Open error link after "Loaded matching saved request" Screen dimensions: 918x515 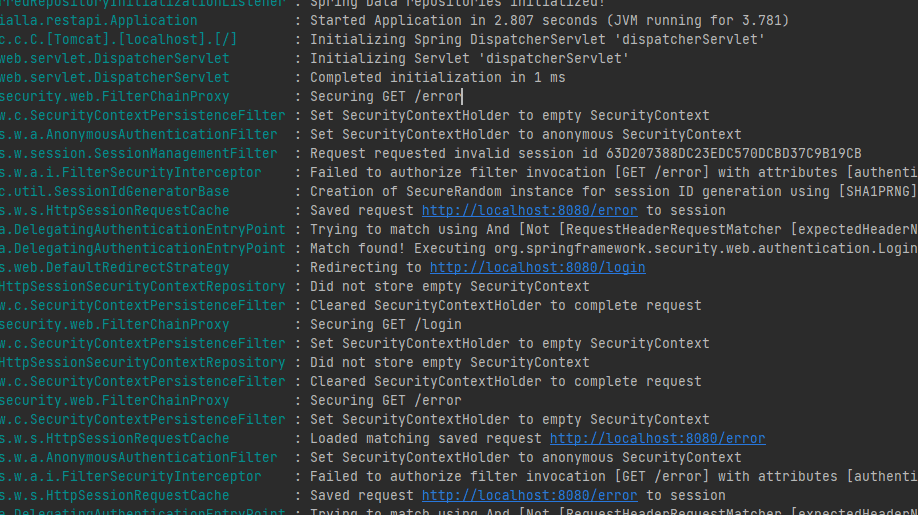tap(657, 438)
